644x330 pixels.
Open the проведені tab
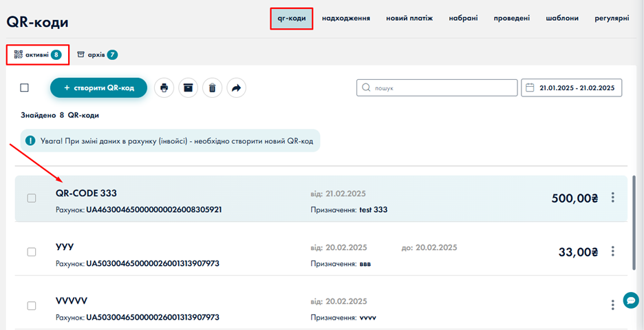click(x=512, y=18)
